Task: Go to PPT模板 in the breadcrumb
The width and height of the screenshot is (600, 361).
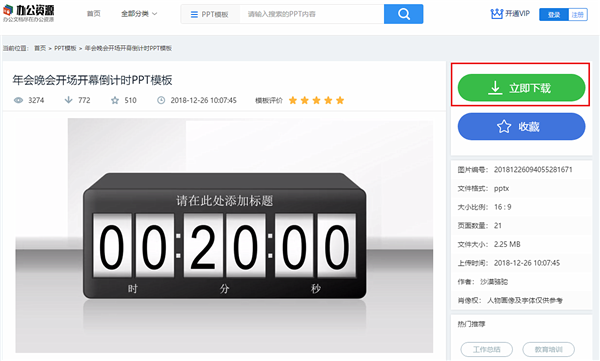Action: tap(65, 48)
